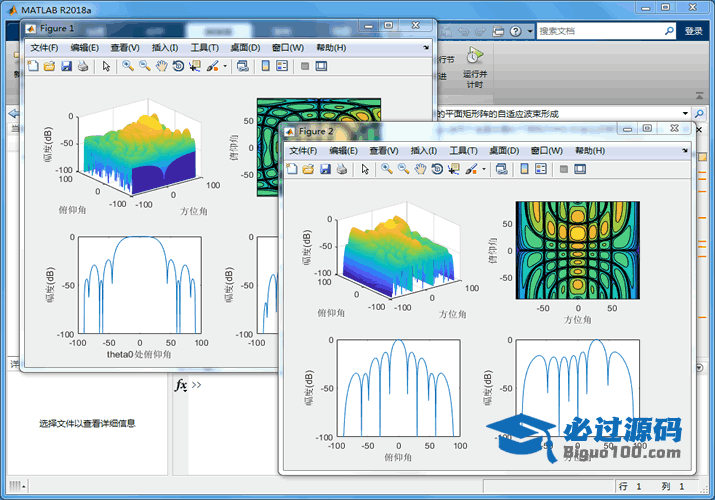Click the 登录 sign-in button
Viewport: 715px width, 500px height.
click(694, 31)
